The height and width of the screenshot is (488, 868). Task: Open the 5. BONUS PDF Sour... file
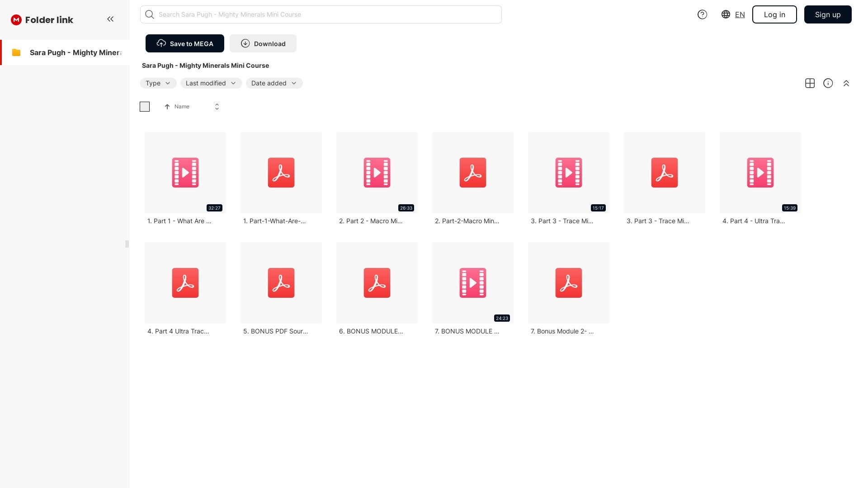(x=281, y=283)
